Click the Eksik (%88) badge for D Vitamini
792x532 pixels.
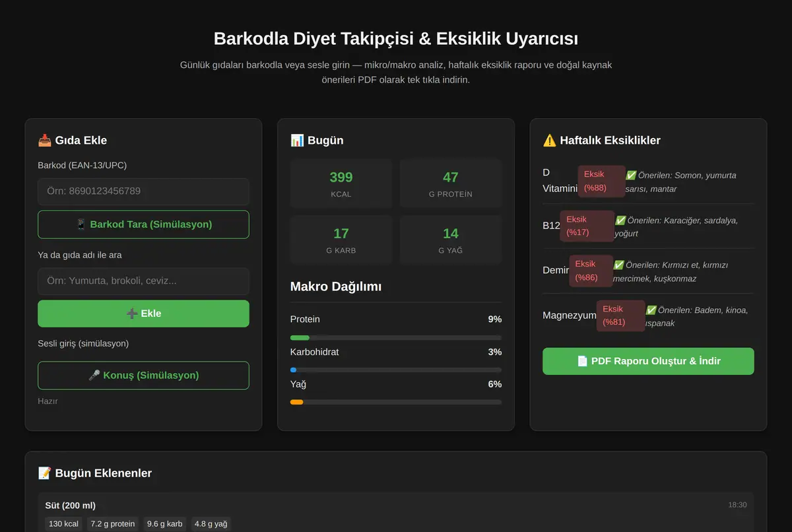tap(601, 181)
